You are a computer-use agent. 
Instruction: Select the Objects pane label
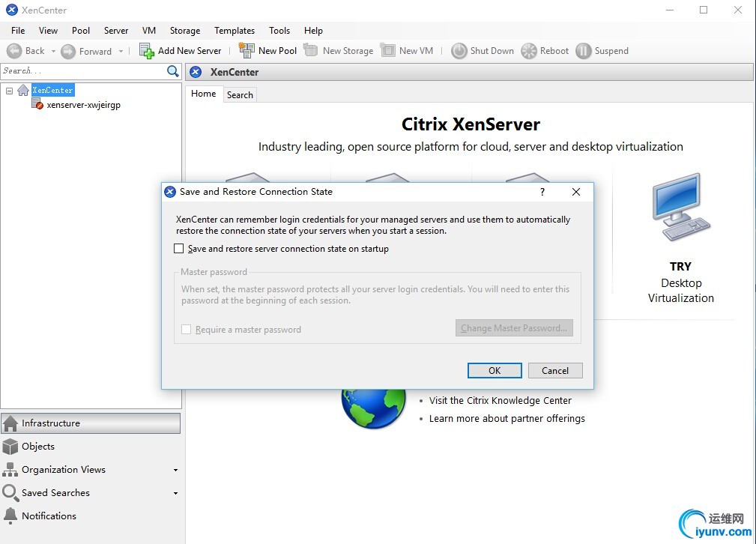coord(38,447)
